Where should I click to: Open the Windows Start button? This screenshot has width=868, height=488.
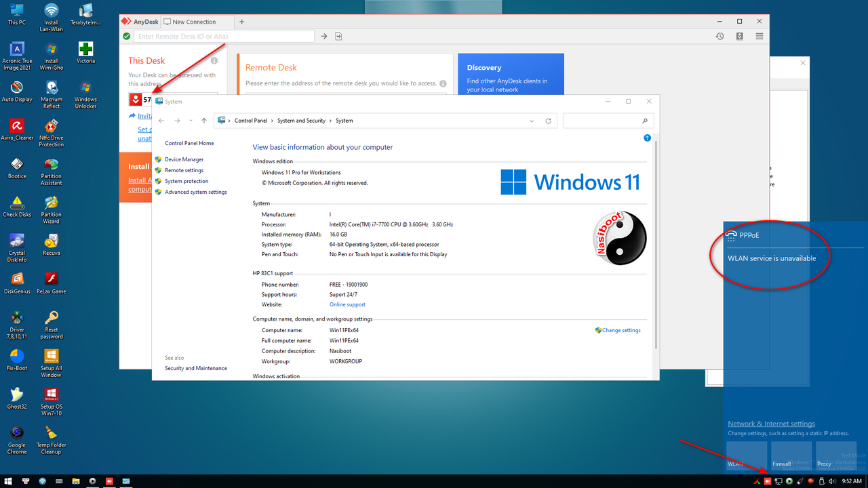(x=9, y=481)
